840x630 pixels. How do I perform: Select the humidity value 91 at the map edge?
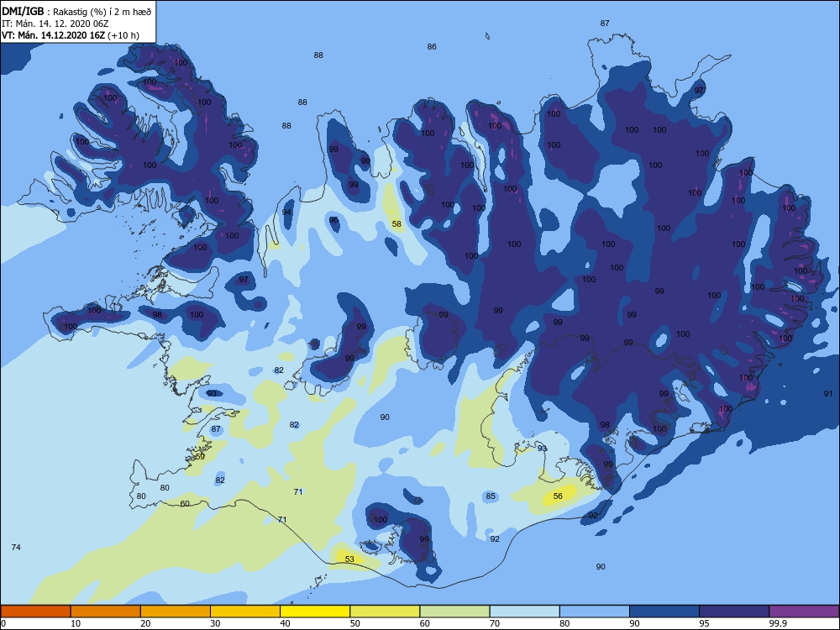tap(828, 393)
